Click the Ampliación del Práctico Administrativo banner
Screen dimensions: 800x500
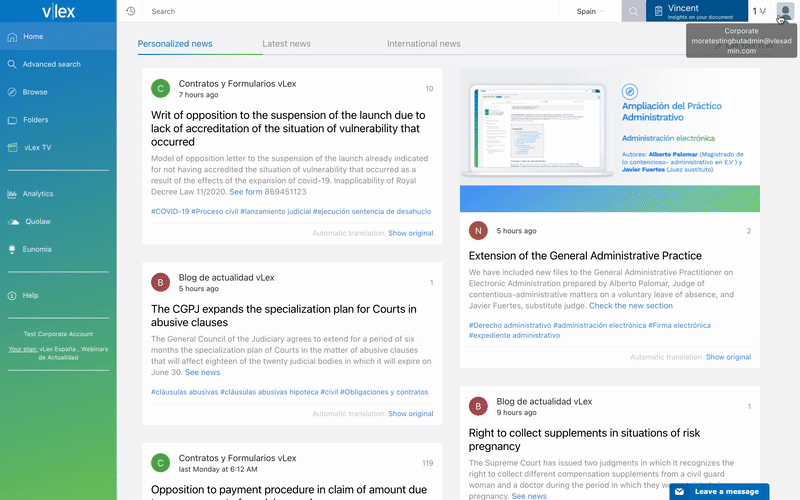coord(610,140)
